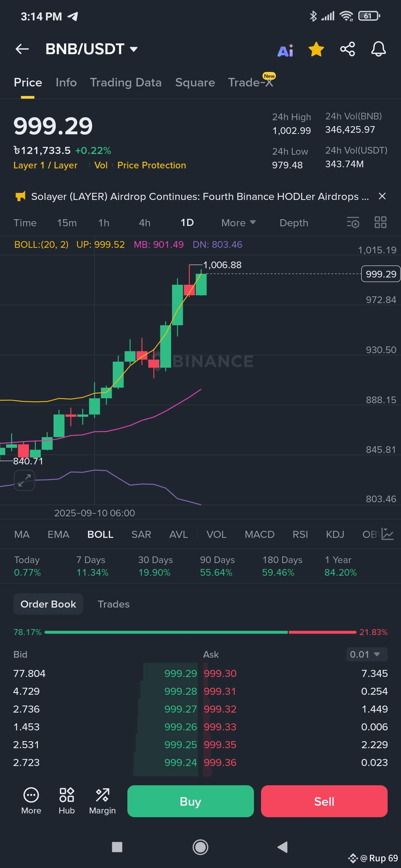401x868 pixels.
Task: Tap the share icon
Action: (348, 49)
